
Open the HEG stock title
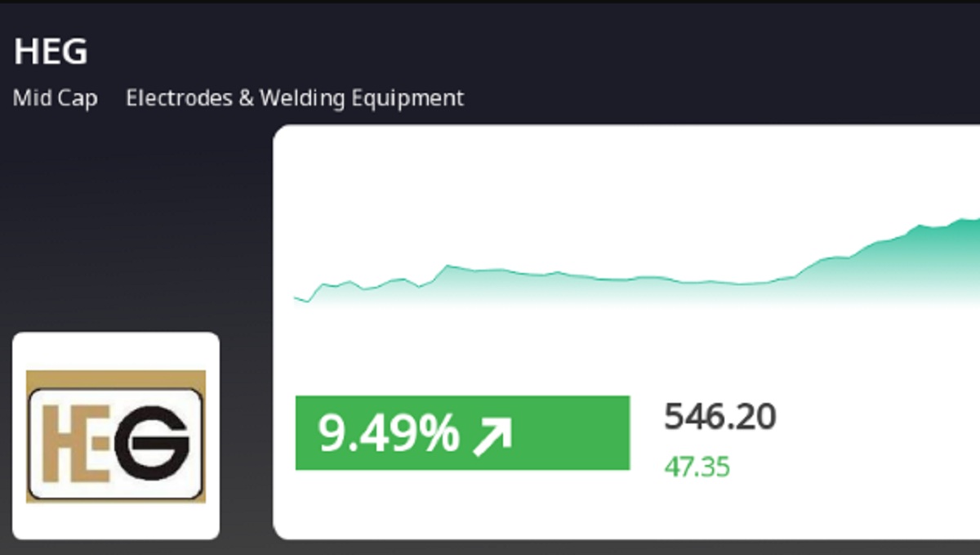51,52
